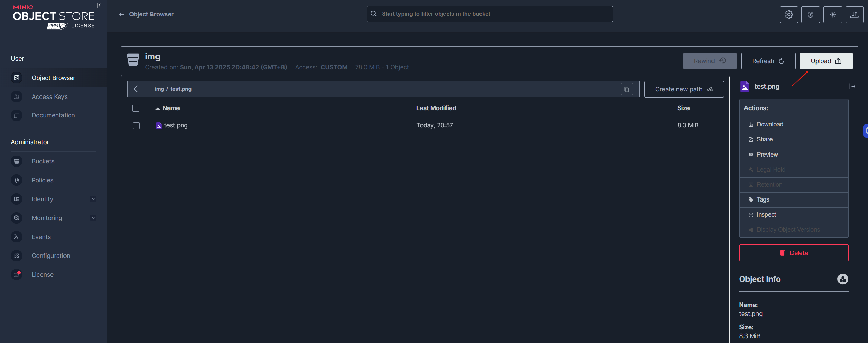Open the download/upload status icon top right
Image resolution: width=868 pixels, height=343 pixels.
point(854,14)
